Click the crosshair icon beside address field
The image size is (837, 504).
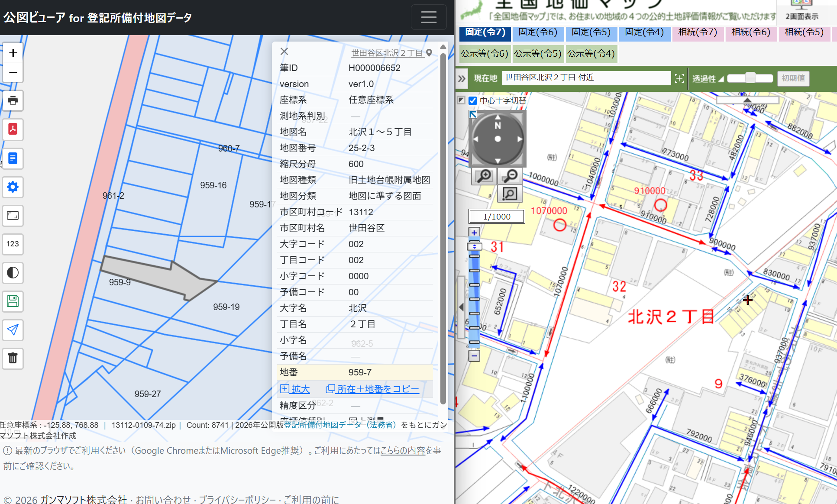(x=679, y=78)
